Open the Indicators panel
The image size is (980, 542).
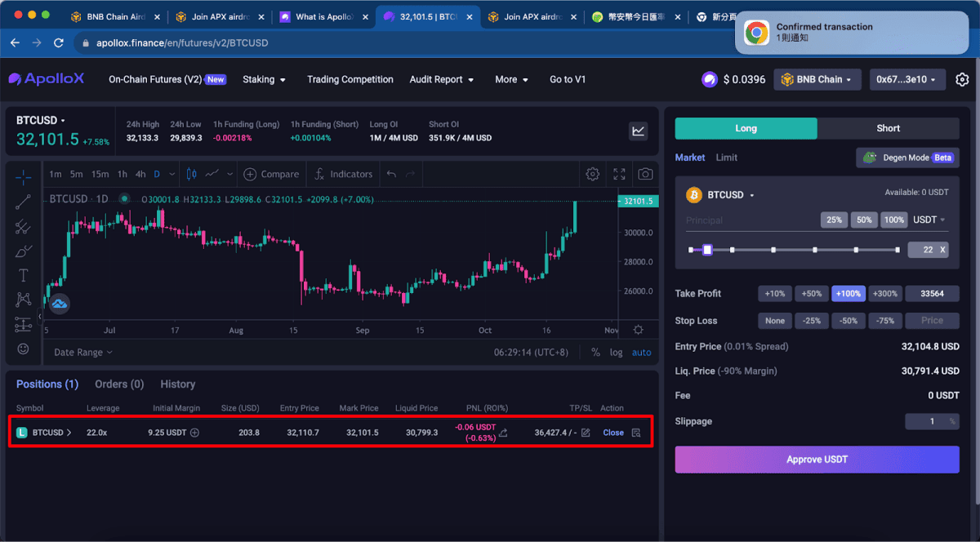click(x=345, y=174)
